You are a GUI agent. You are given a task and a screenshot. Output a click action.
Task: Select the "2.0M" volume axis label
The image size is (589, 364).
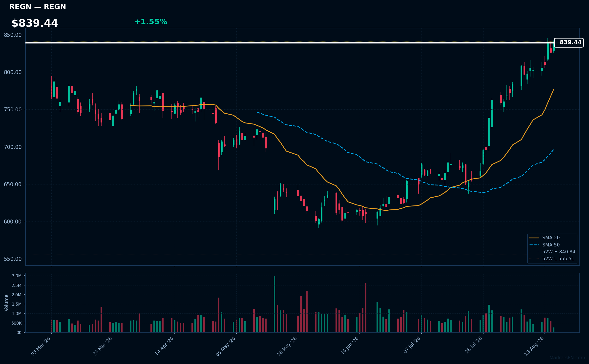point(17,295)
